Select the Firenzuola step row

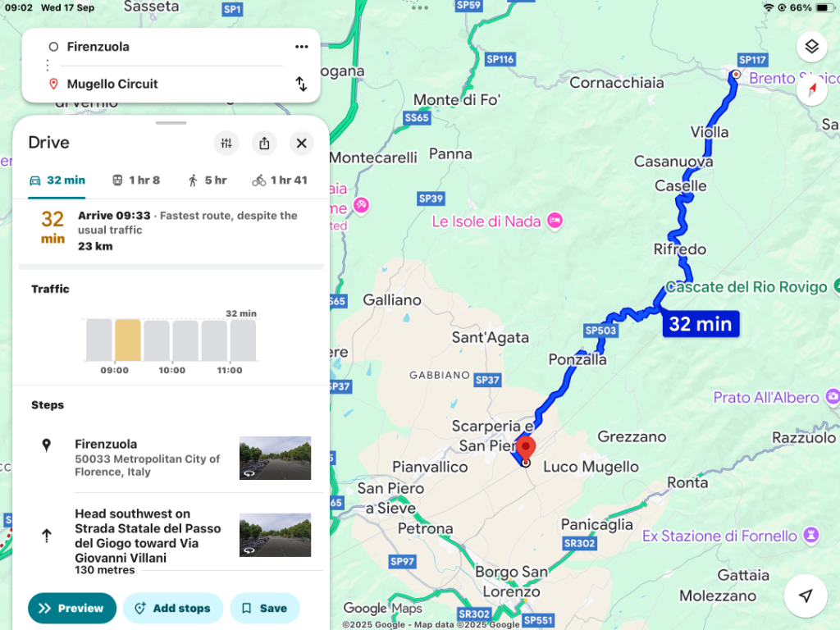pyautogui.click(x=171, y=458)
